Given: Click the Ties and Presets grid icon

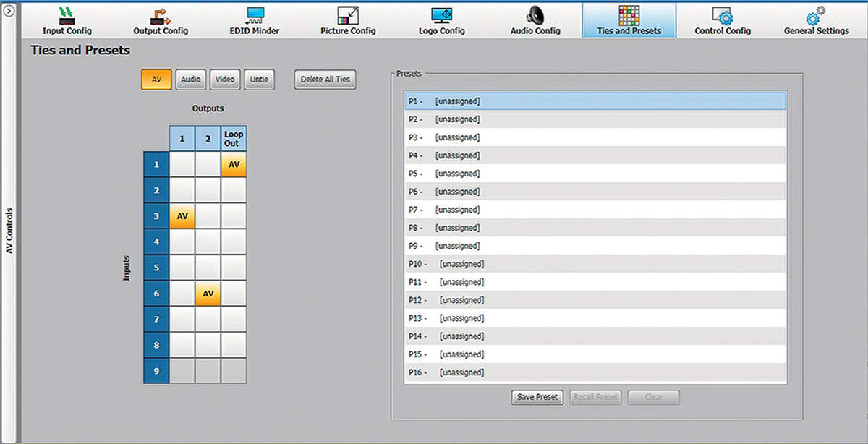Looking at the screenshot, I should pos(629,14).
